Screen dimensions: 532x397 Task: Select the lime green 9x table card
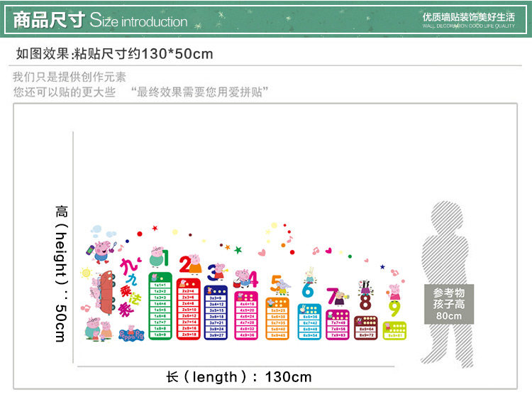click(x=394, y=330)
